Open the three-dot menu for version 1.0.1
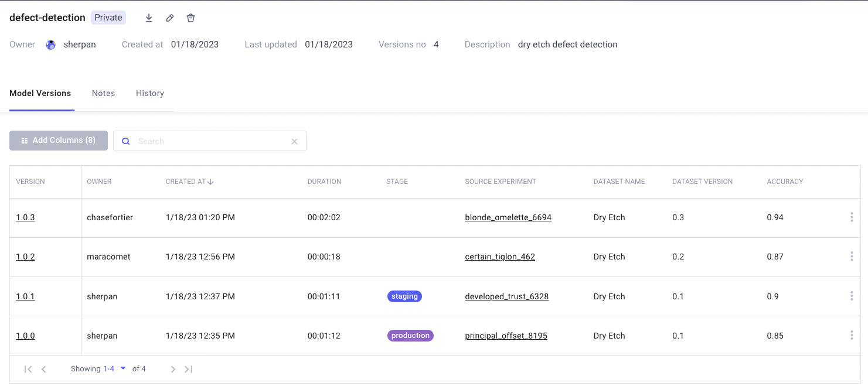 (x=851, y=296)
